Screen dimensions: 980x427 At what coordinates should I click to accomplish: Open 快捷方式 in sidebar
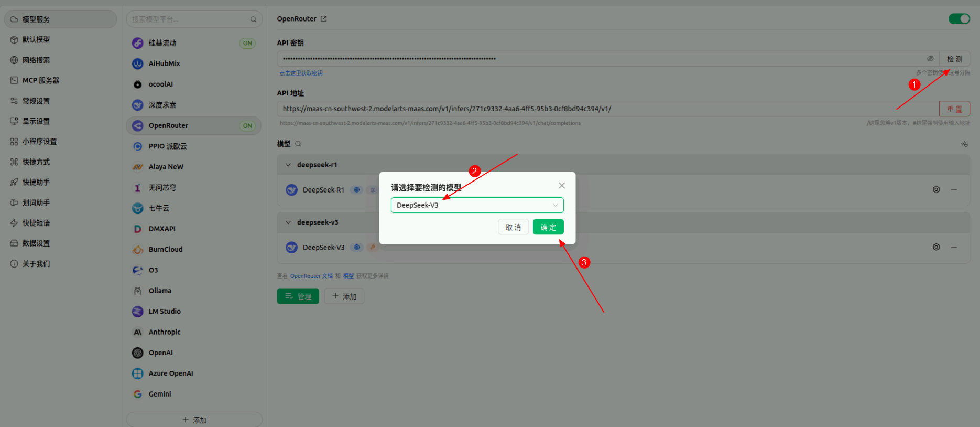pyautogui.click(x=61, y=162)
